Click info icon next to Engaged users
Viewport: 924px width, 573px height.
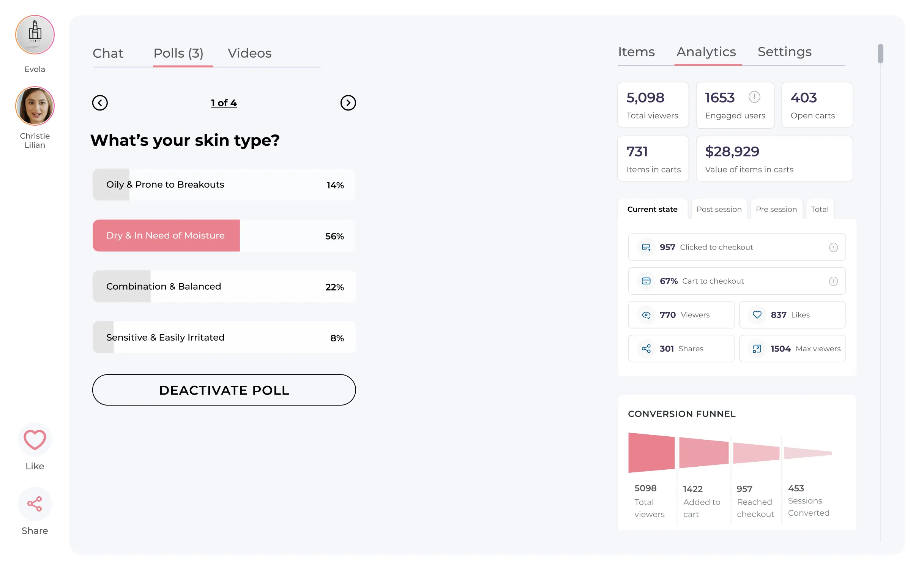[754, 97]
